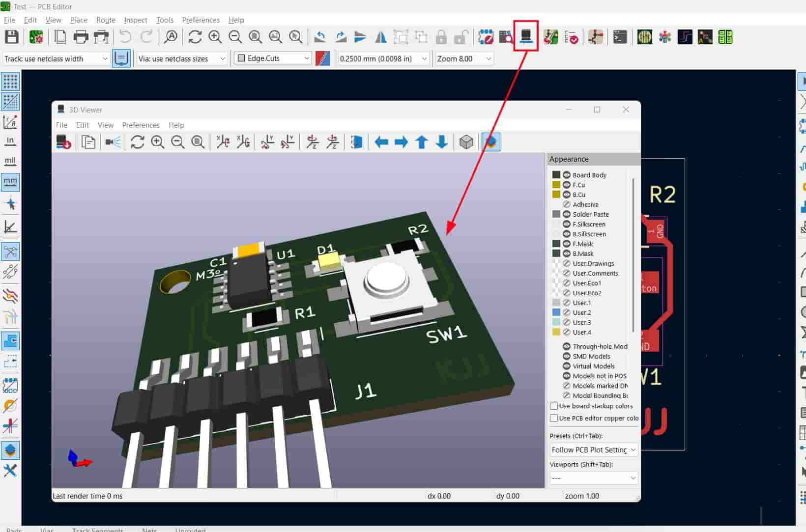Open Find tool in PCB Editor toolbar
Screen dimensions: 806x532
[171, 37]
